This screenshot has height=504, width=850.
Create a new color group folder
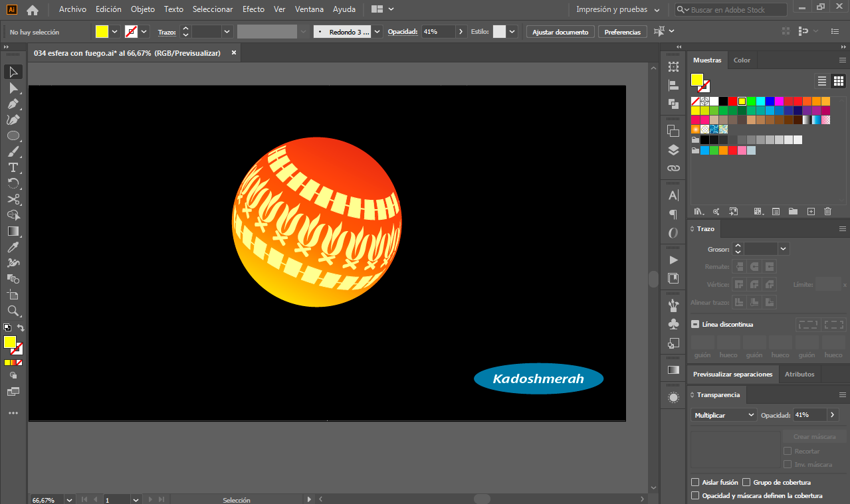tap(793, 211)
